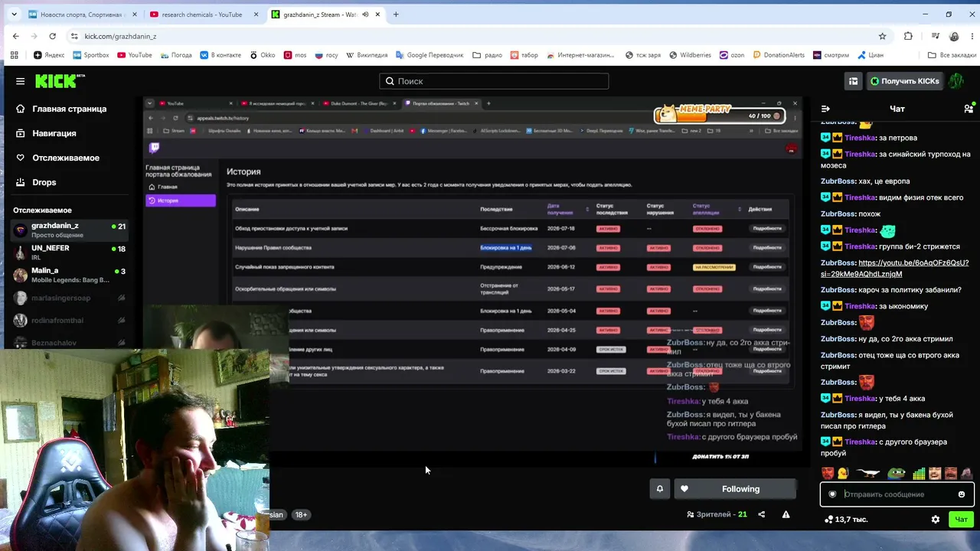Open chat settings gear
This screenshot has width=980, height=551.
pos(935,520)
